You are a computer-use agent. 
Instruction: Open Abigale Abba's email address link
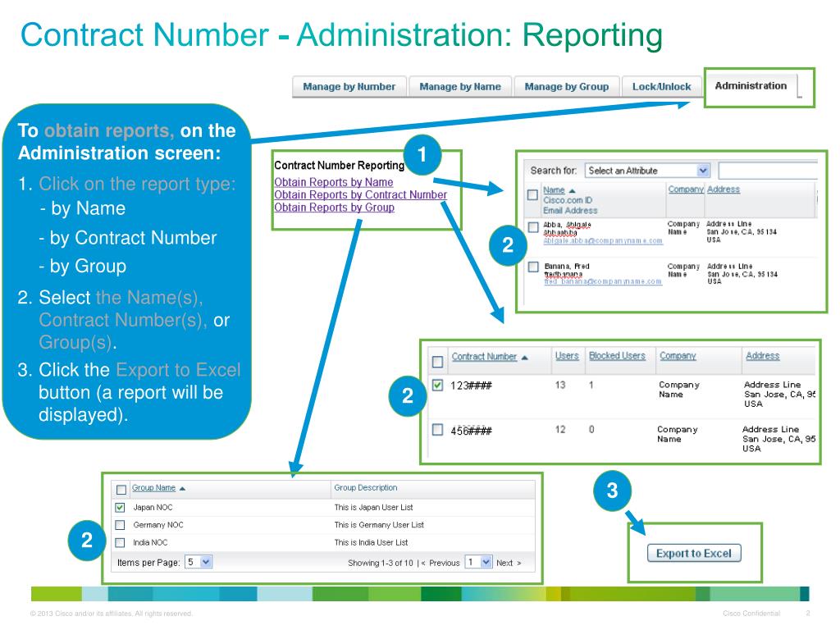click(603, 241)
